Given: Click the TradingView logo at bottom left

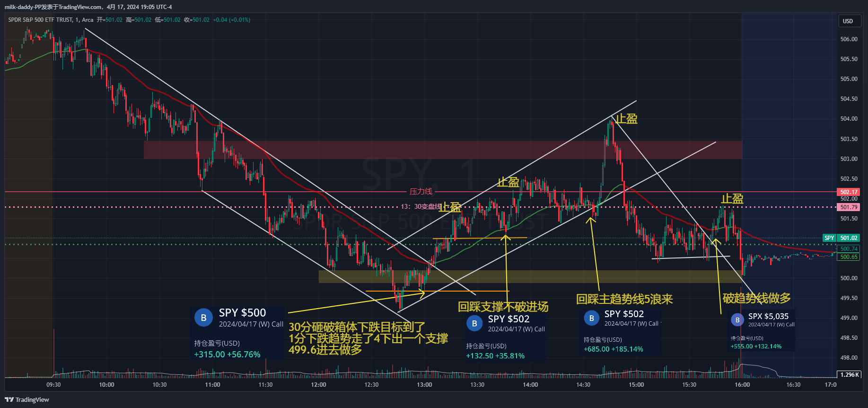Looking at the screenshot, I should coord(27,399).
